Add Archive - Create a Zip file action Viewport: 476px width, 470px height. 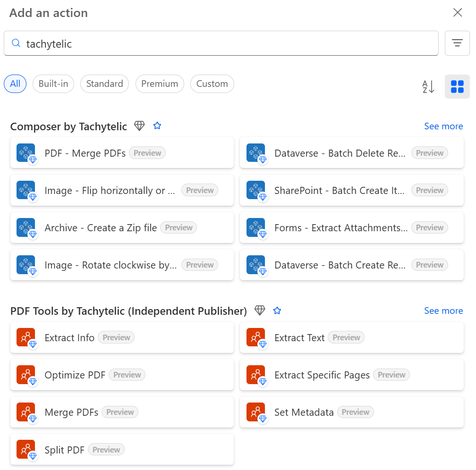[122, 227]
